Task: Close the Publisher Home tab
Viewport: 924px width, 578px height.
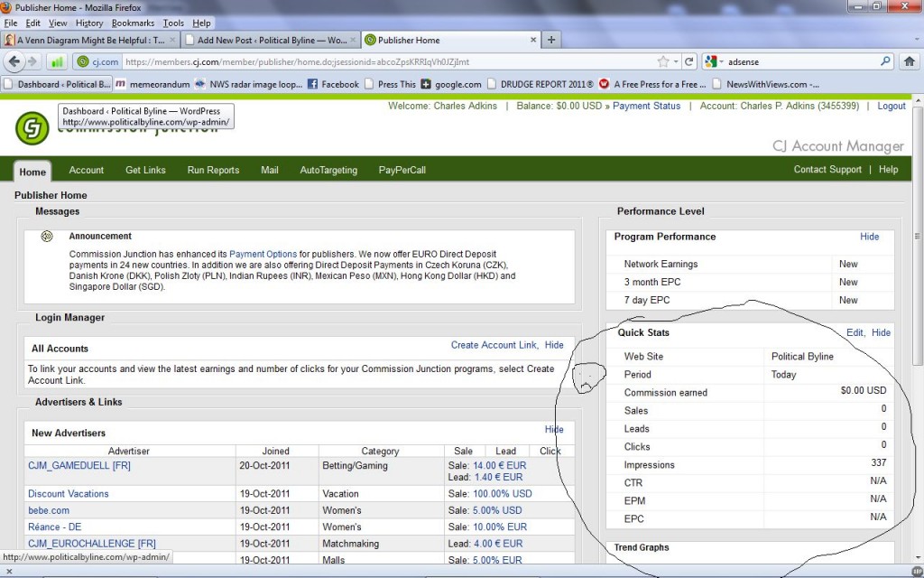Action: tap(533, 40)
